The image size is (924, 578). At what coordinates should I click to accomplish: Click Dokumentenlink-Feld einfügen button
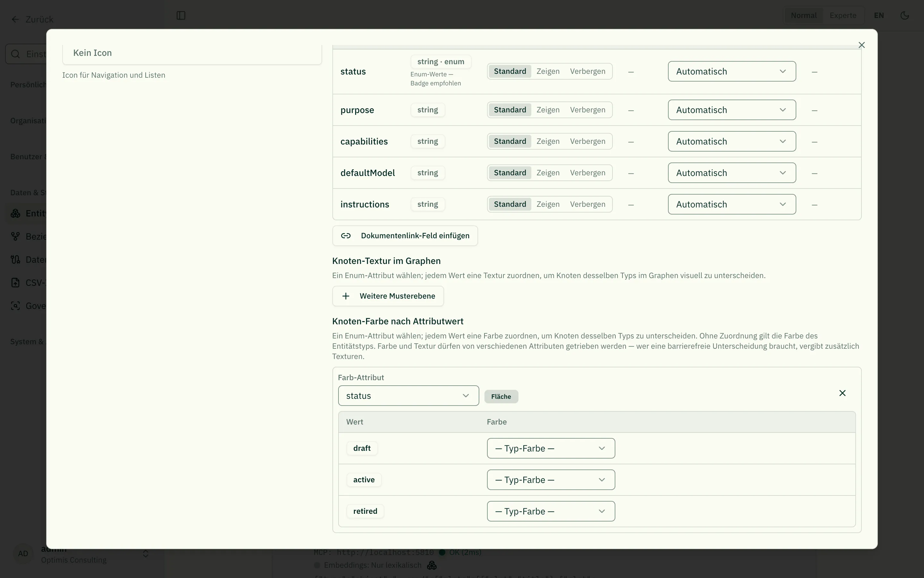click(x=405, y=236)
